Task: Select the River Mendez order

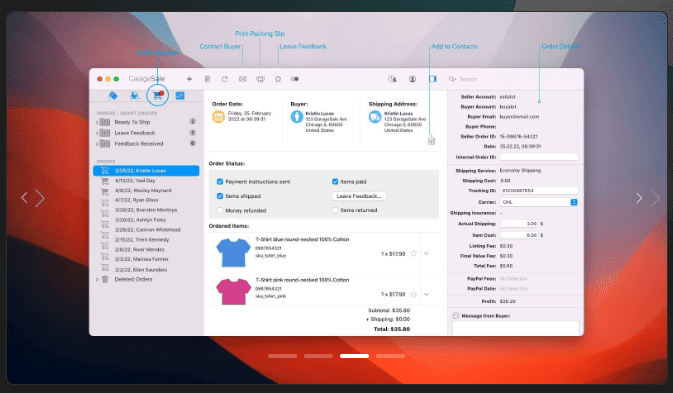Action: click(146, 250)
